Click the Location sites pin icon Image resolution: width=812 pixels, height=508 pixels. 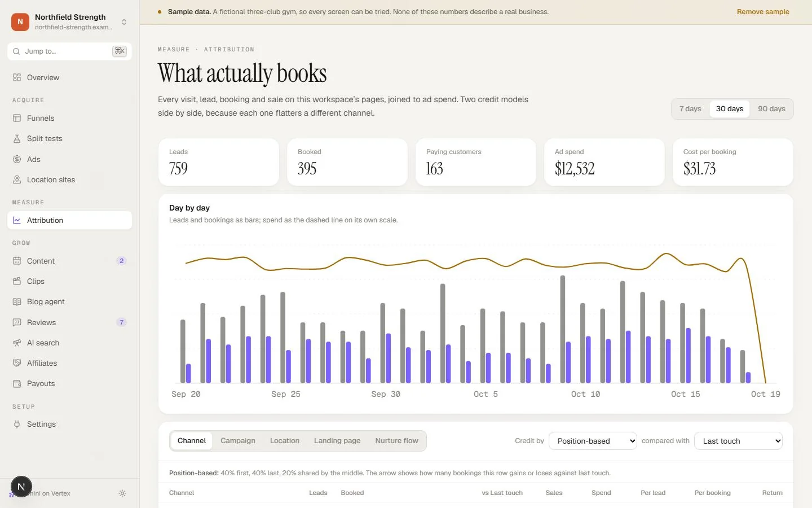pyautogui.click(x=17, y=179)
